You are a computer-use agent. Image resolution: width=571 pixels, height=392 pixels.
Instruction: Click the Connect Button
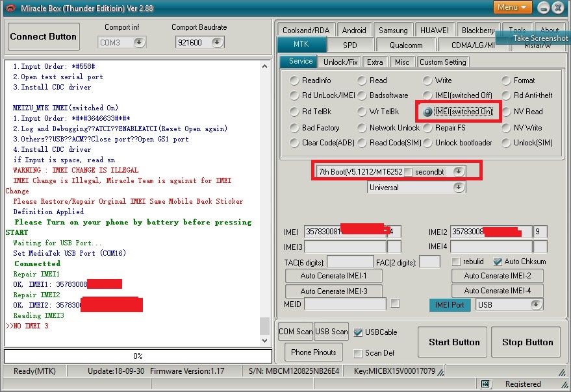point(44,36)
